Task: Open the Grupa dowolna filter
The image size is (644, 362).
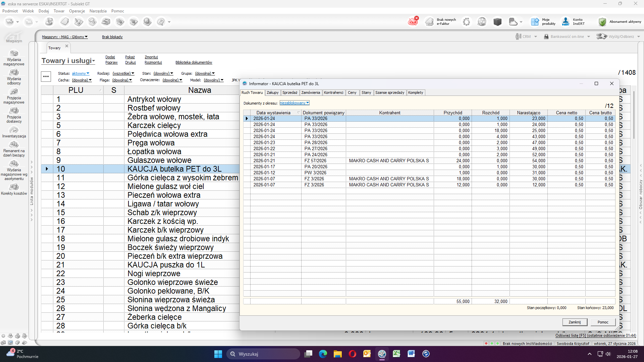Action: point(205,73)
